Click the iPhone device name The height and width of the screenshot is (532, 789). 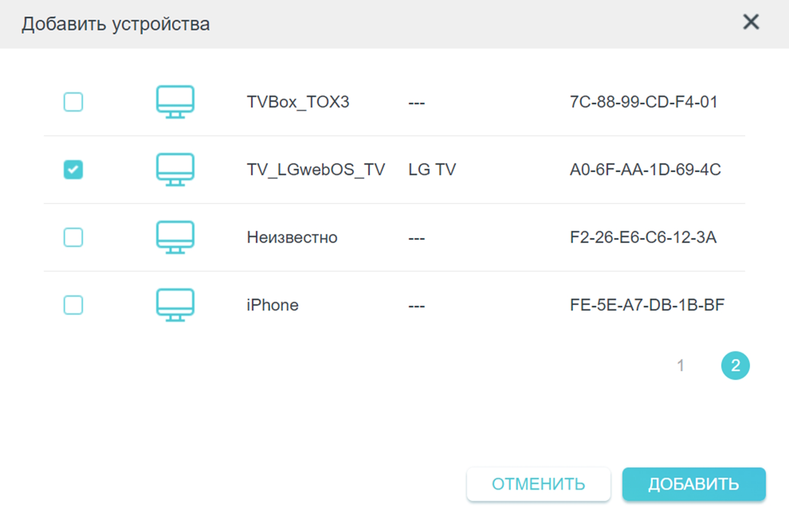click(x=272, y=305)
